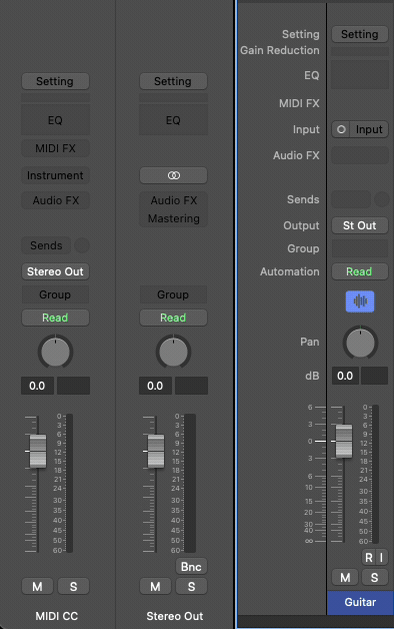Click the Pan label beside Guitar strip

click(310, 342)
